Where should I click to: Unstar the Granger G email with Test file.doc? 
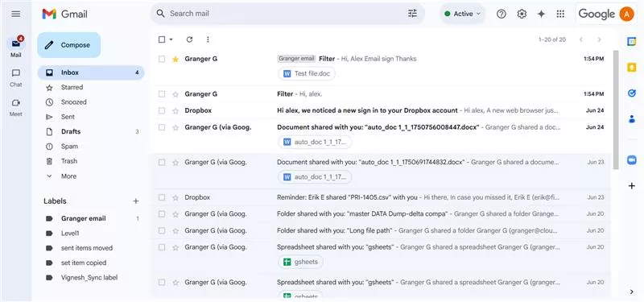tap(175, 59)
